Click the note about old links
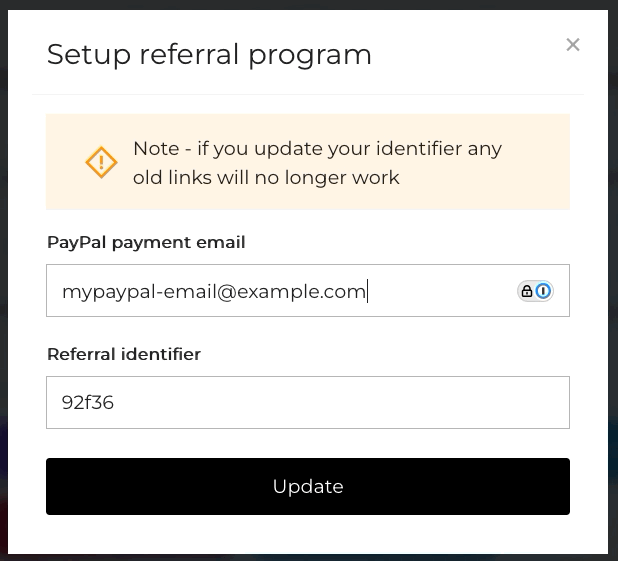Screen dimensions: 618x561 tap(317, 163)
